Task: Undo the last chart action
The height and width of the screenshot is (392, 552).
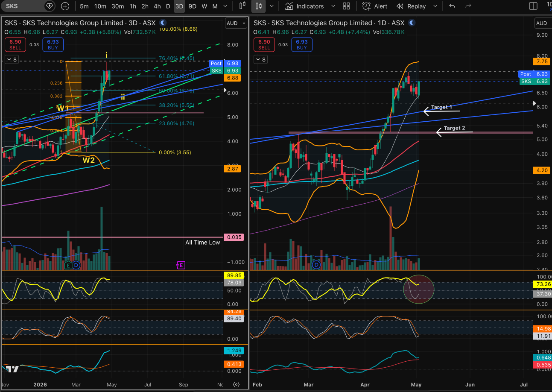Action: (x=453, y=6)
